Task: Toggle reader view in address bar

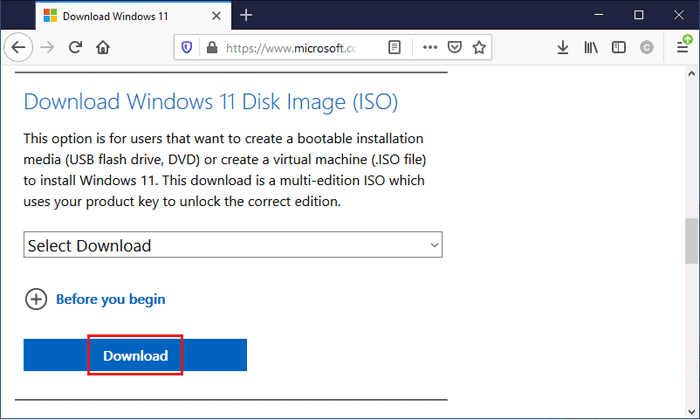Action: 395,47
